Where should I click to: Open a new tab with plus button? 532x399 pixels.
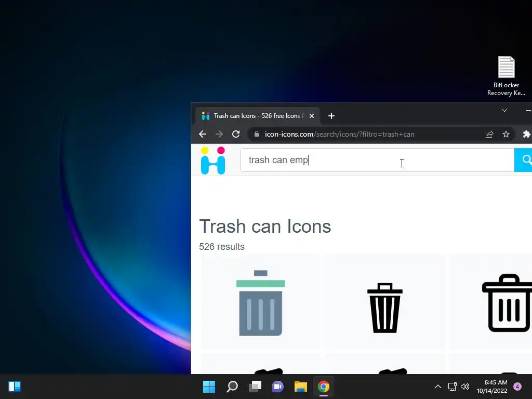coord(331,116)
